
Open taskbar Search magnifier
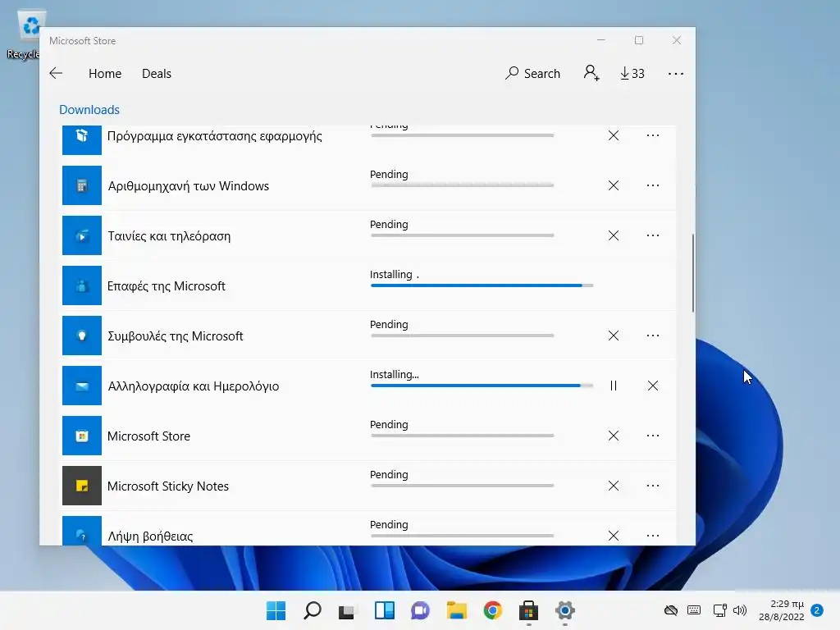tap(313, 610)
